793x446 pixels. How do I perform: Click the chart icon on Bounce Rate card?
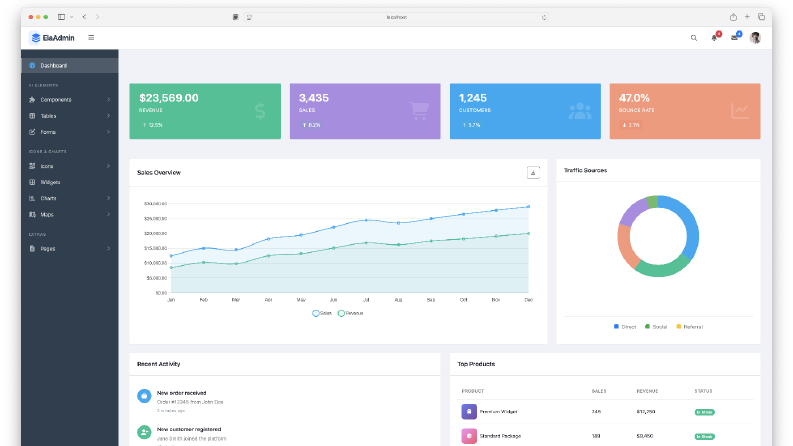(x=739, y=111)
